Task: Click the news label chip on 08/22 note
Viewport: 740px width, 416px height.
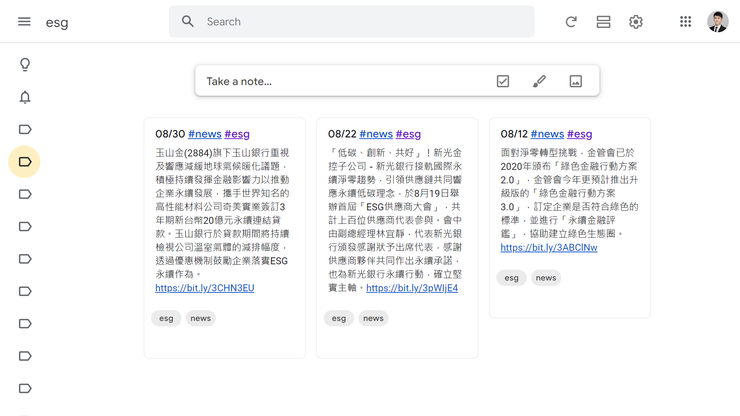Action: tap(373, 318)
